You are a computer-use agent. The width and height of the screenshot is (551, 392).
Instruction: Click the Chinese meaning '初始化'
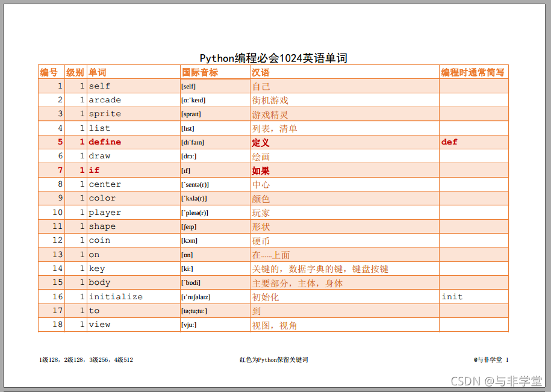coord(266,297)
